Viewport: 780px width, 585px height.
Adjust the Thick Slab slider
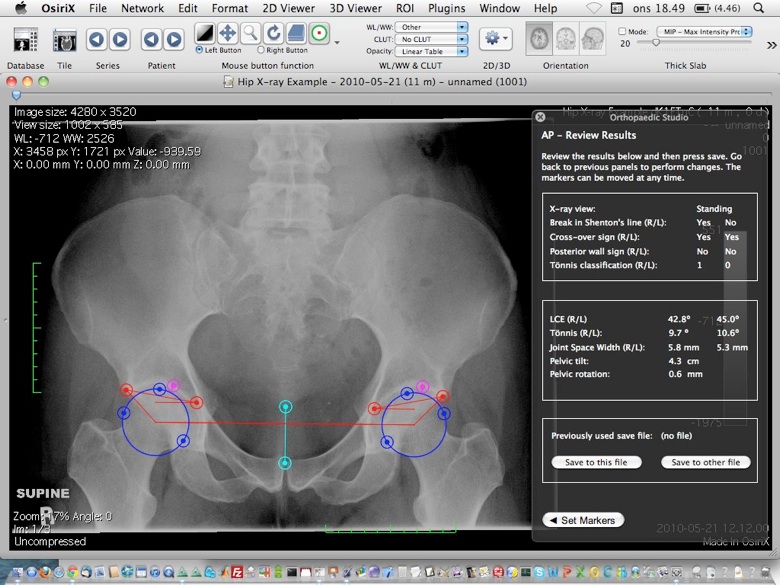click(656, 43)
